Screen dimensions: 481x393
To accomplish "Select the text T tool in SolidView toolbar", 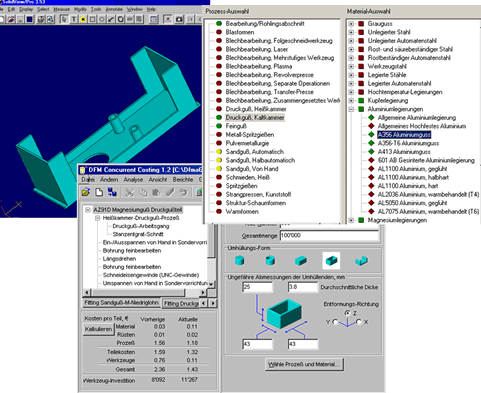I will click(x=74, y=19).
